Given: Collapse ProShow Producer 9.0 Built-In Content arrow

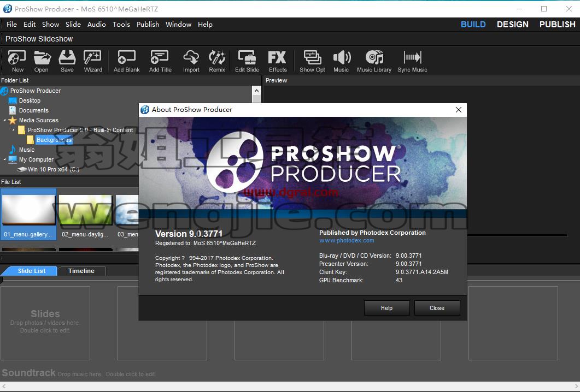Looking at the screenshot, I should coord(13,130).
